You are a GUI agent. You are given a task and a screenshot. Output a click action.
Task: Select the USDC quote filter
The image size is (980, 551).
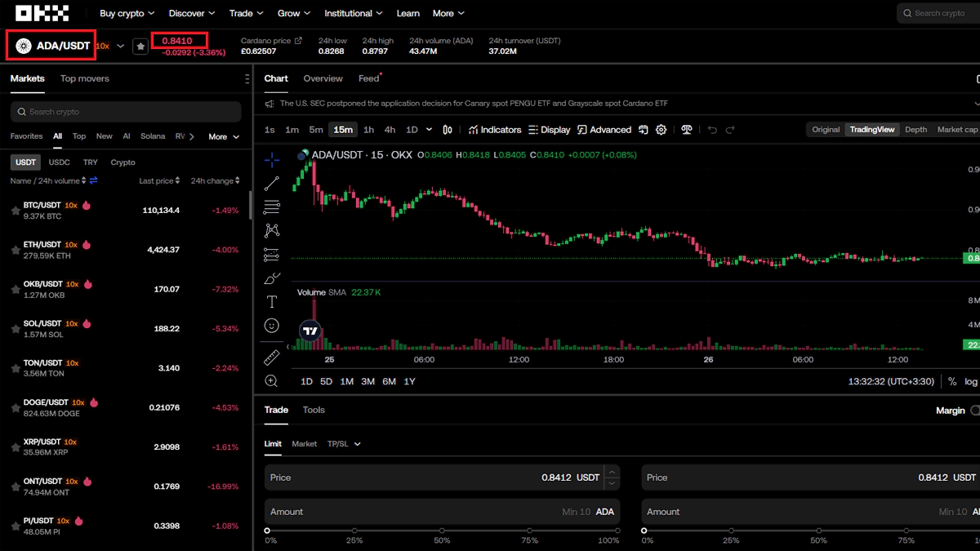pos(60,162)
